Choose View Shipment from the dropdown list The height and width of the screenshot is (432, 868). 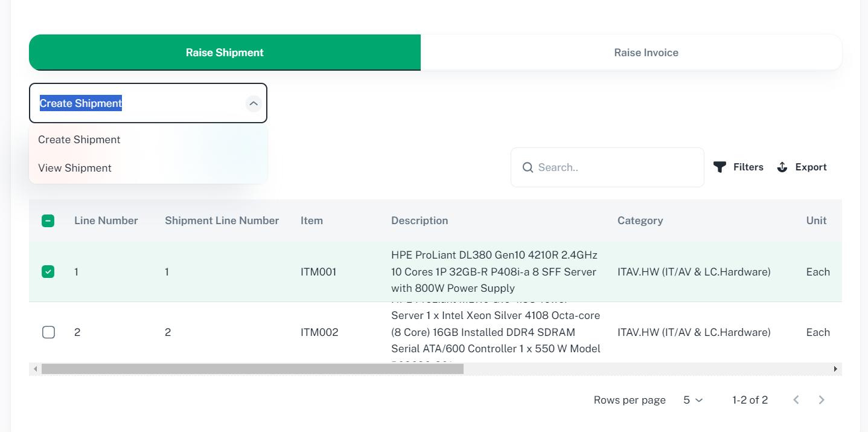point(75,168)
